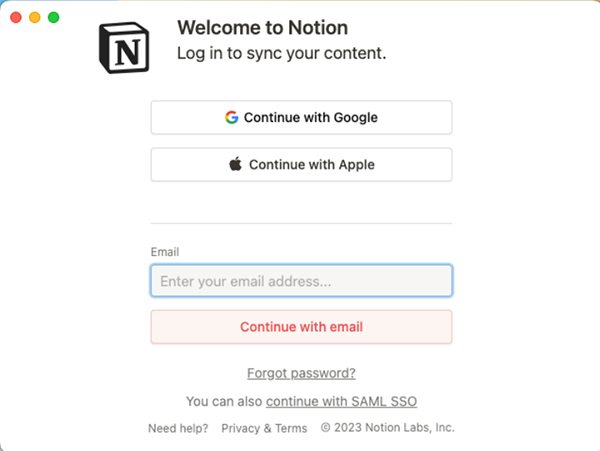This screenshot has width=600, height=451.
Task: Click the Google "G" logo icon
Action: tap(232, 117)
